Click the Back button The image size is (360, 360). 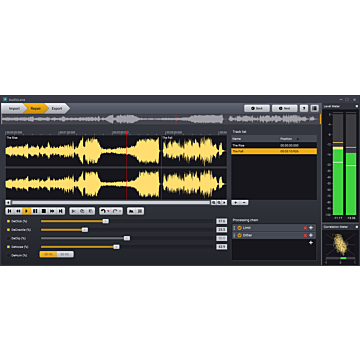(x=257, y=108)
